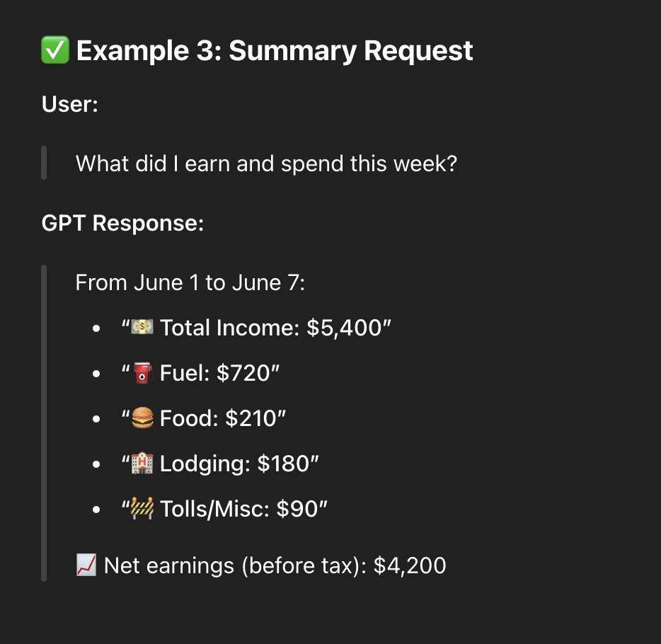This screenshot has height=644, width=661.
Task: Click the chart emoji beside Net earnings
Action: [x=86, y=565]
